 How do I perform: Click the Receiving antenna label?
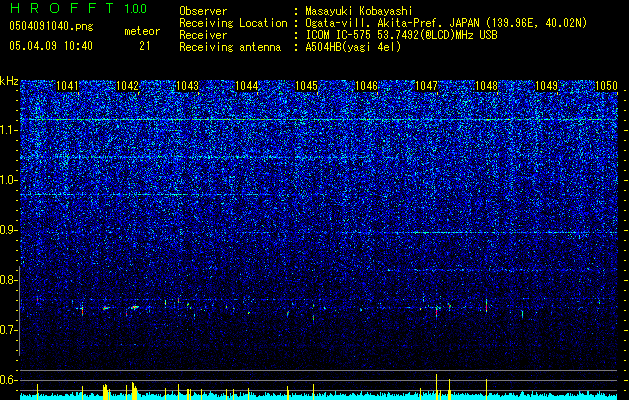(x=230, y=47)
